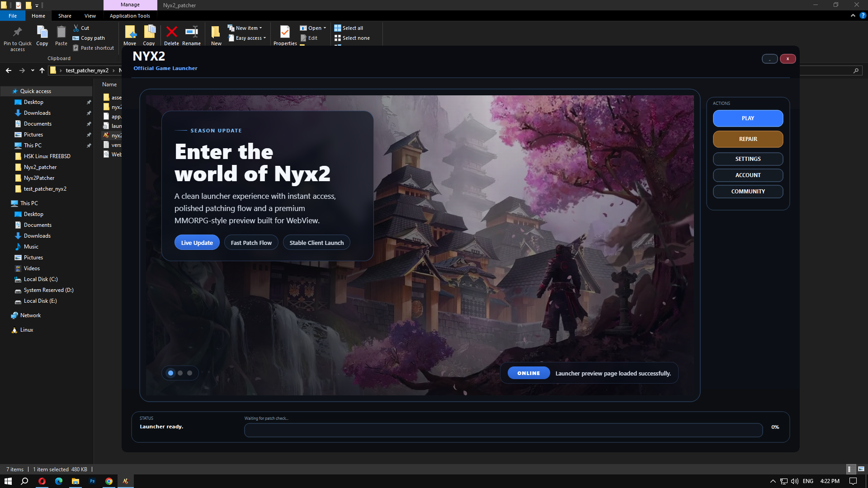Open the Application Tools tab

(x=130, y=15)
